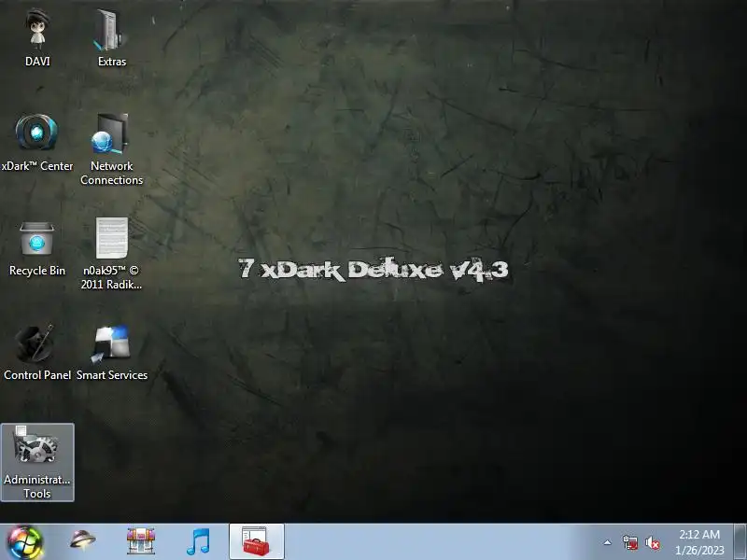This screenshot has width=747, height=560.
Task: Open the clock showing 2:12 AM
Action: (698, 534)
